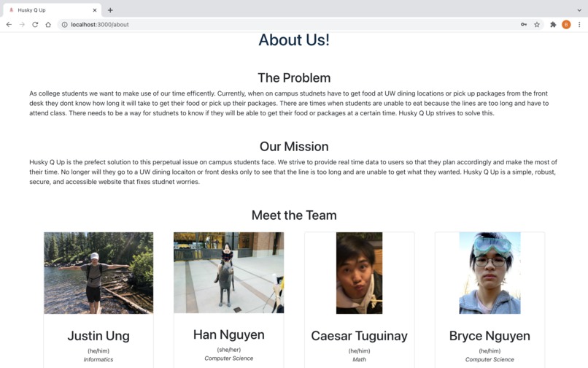Click the About Us! heading
This screenshot has height=368, width=588.
[x=294, y=40]
